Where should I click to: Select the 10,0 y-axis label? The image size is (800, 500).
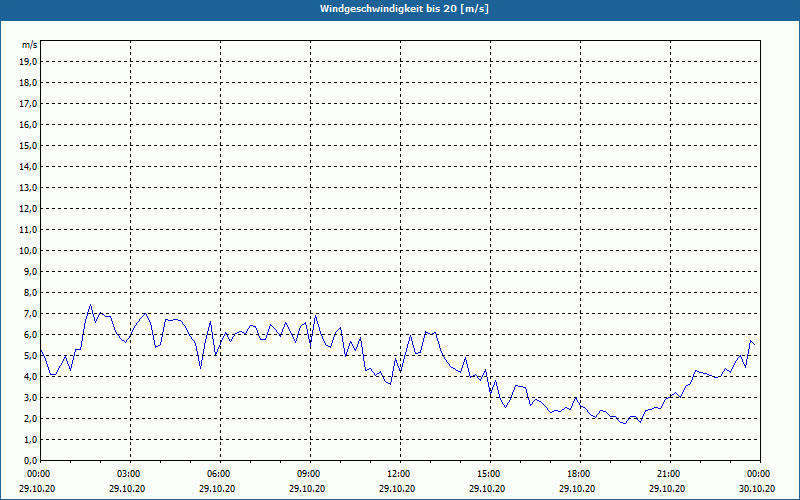[x=28, y=251]
